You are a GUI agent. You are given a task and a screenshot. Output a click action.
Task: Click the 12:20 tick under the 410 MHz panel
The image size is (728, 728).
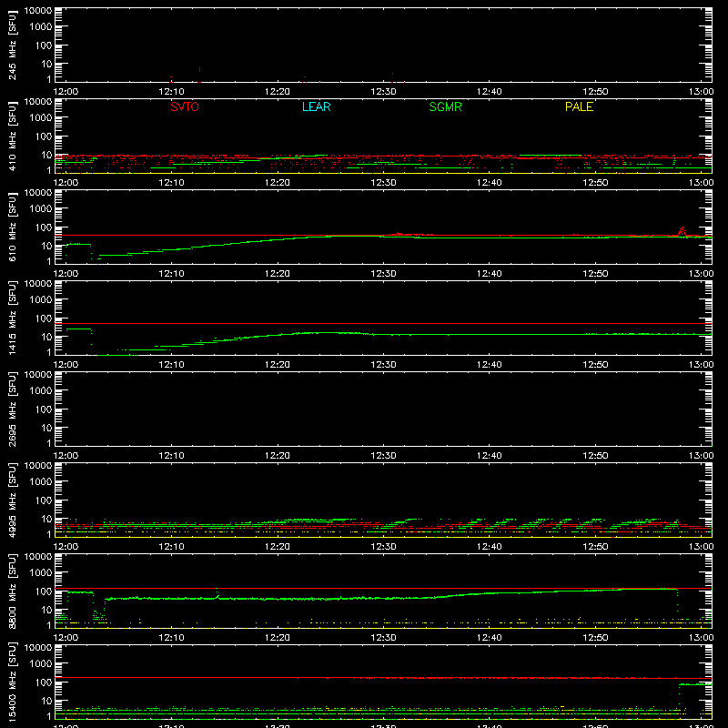(278, 183)
